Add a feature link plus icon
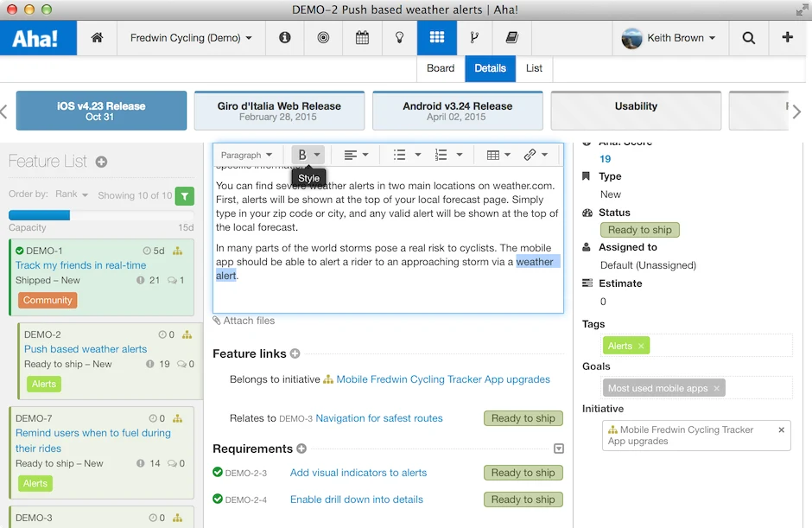Screen dimensions: 812x528 (295, 353)
